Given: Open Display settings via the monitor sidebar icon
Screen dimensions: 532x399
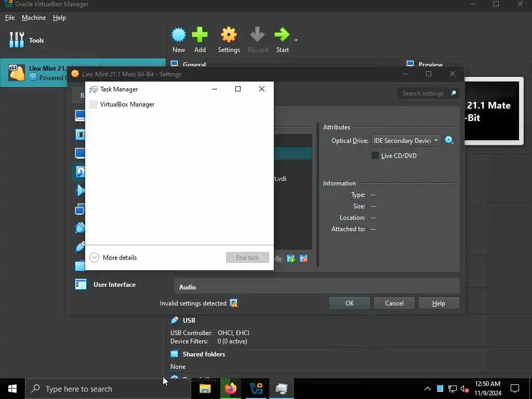Looking at the screenshot, I should point(80,153).
